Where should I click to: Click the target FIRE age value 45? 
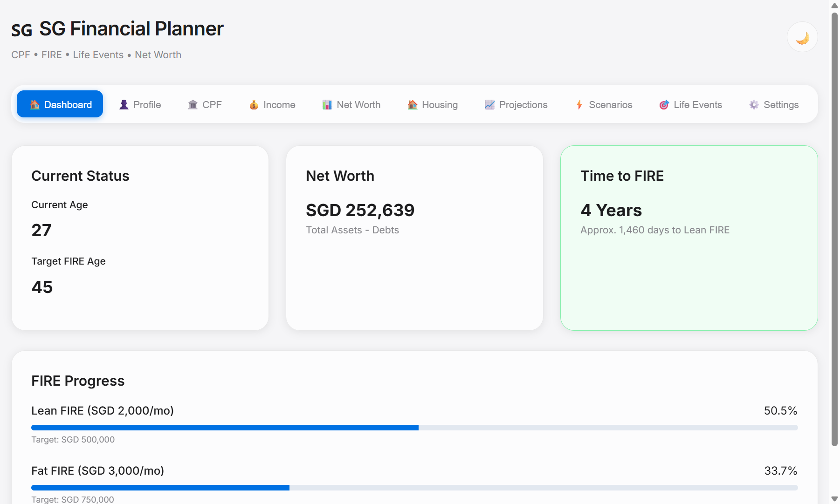point(42,287)
